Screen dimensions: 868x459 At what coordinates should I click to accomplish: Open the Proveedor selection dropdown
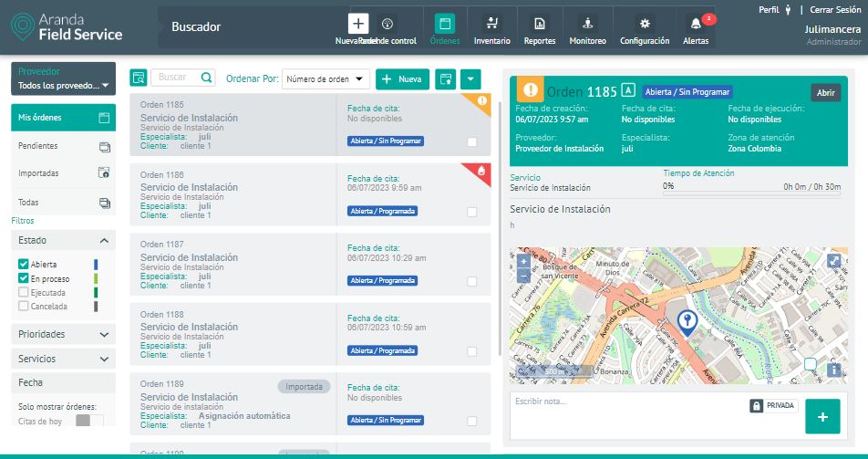point(63,86)
